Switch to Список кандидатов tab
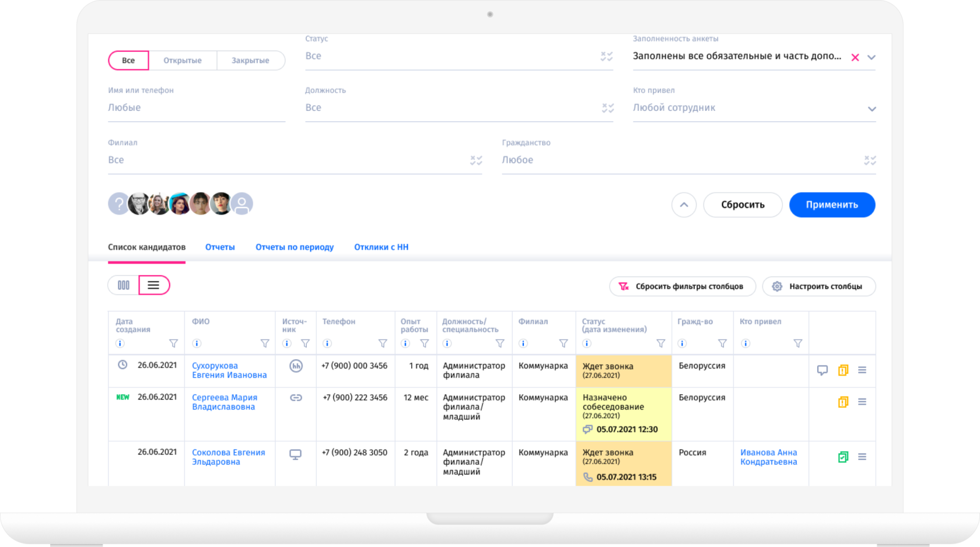The height and width of the screenshot is (547, 980). click(146, 247)
